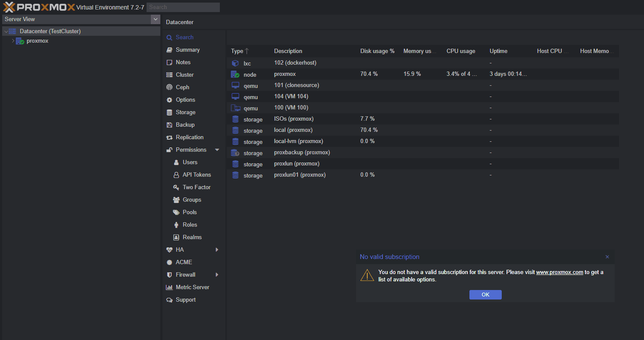644x340 pixels.
Task: Click the Ceph icon in sidebar
Action: tap(169, 87)
